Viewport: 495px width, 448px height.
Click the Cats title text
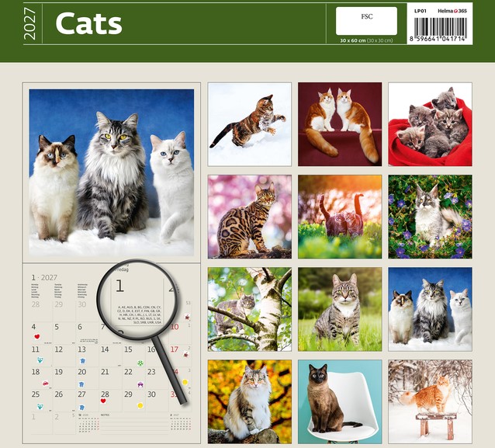coord(88,23)
